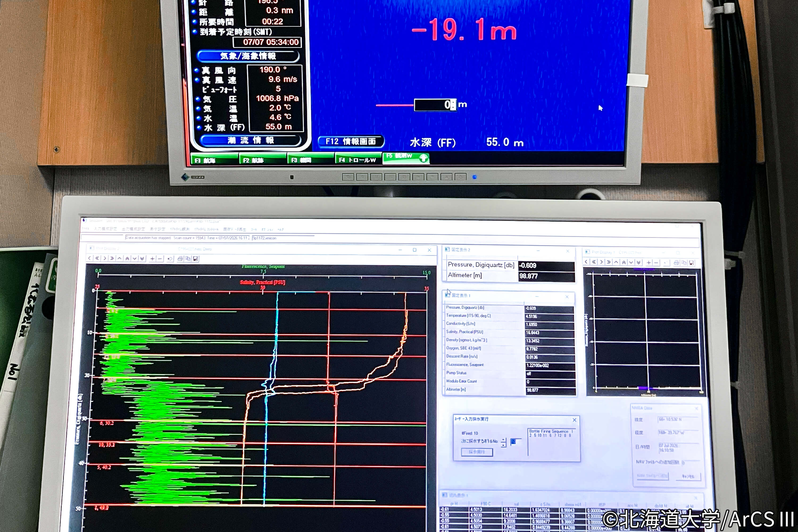The width and height of the screenshot is (798, 532).
Task: Click the single up arrow on the salinity plot toolbar
Action: tap(119, 258)
